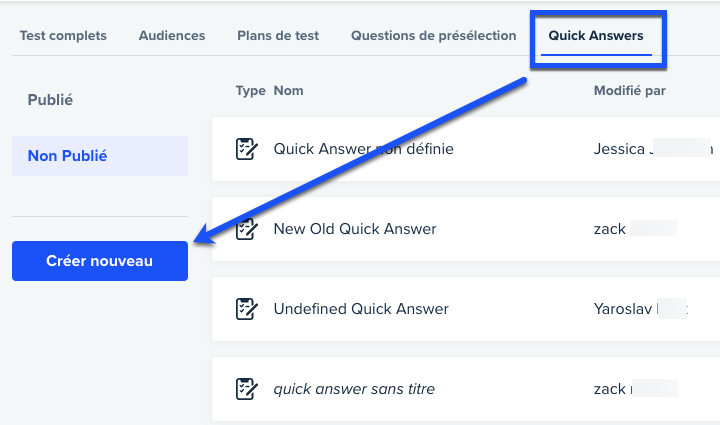
Task: Click the Nom column header
Action: point(288,90)
